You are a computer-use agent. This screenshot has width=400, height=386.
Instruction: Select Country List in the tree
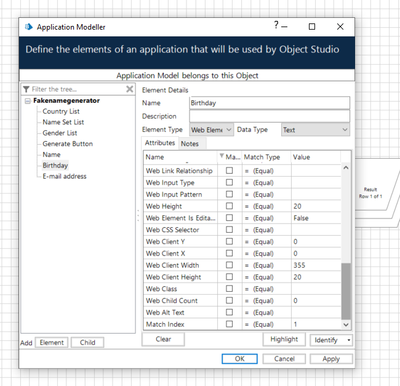(x=61, y=111)
